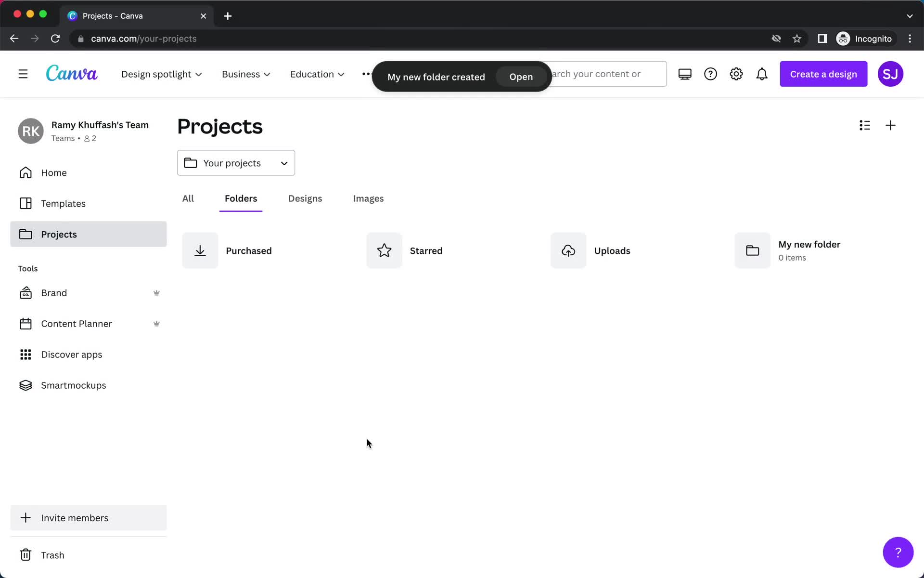
Task: Click the present/display mode icon
Action: click(x=684, y=74)
